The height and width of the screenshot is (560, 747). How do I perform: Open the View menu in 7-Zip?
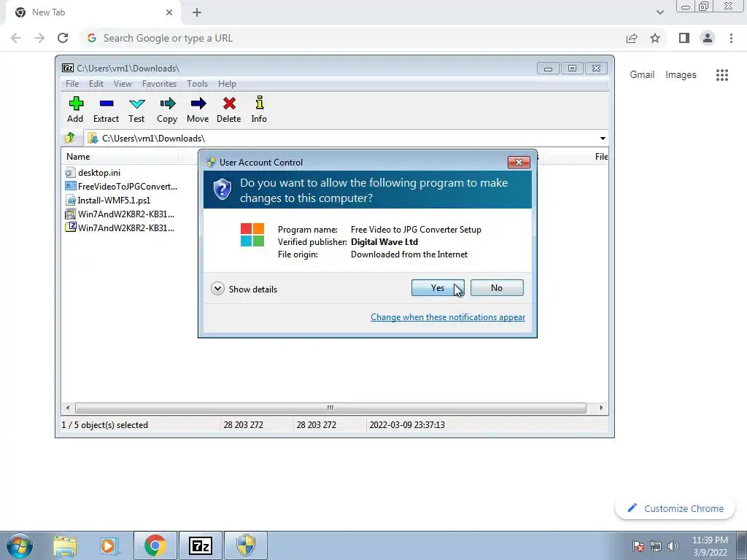[x=123, y=84]
